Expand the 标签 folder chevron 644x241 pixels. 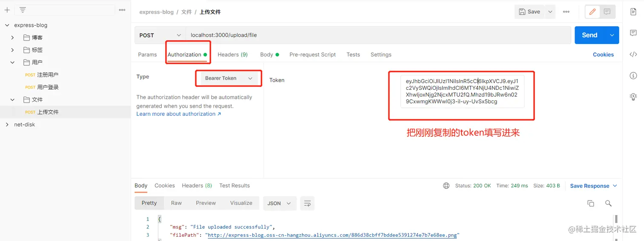pos(12,50)
